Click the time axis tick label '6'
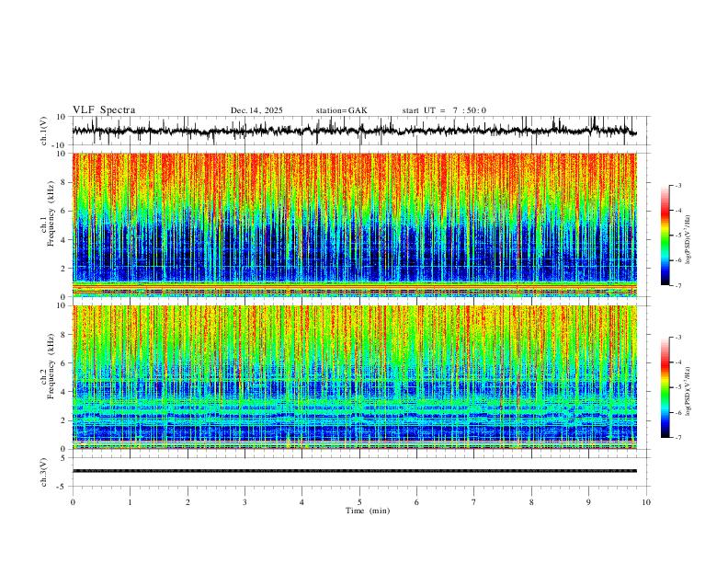The width and height of the screenshot is (728, 563). tap(416, 502)
